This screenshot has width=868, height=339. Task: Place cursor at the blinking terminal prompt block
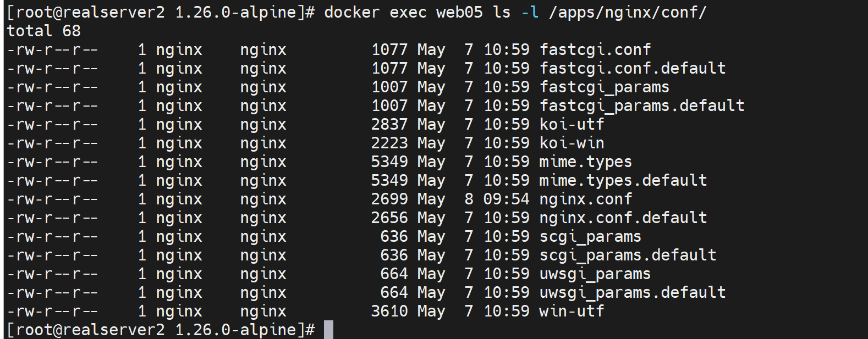tap(328, 330)
